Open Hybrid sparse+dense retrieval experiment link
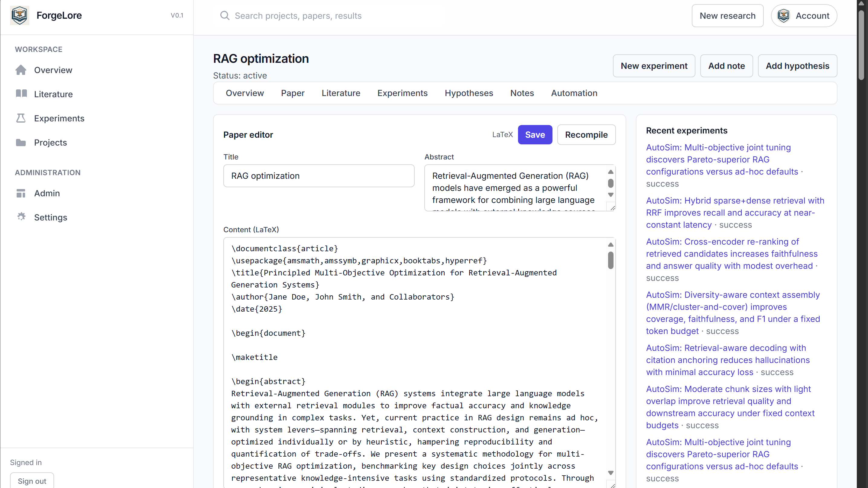The image size is (868, 488). tap(734, 213)
